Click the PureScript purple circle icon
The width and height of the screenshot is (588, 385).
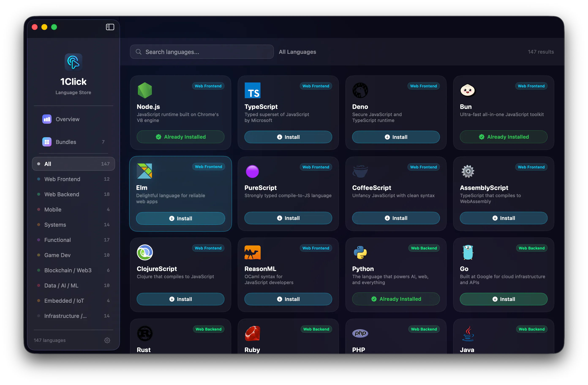coord(252,171)
